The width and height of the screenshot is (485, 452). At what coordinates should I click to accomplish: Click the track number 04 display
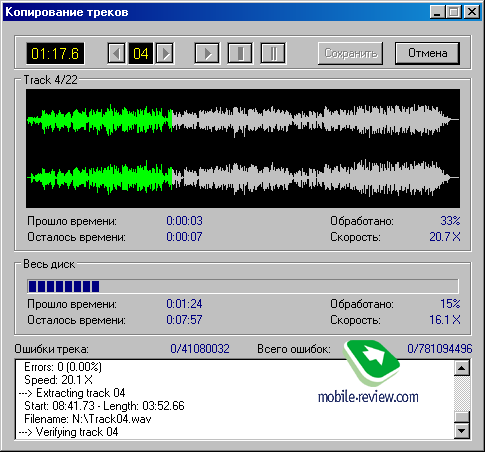(141, 53)
